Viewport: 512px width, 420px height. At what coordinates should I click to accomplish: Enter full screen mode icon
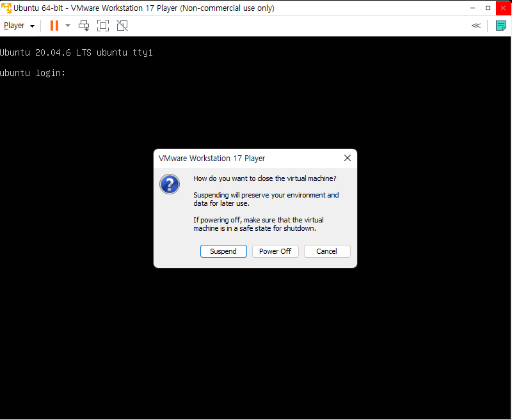tap(103, 26)
